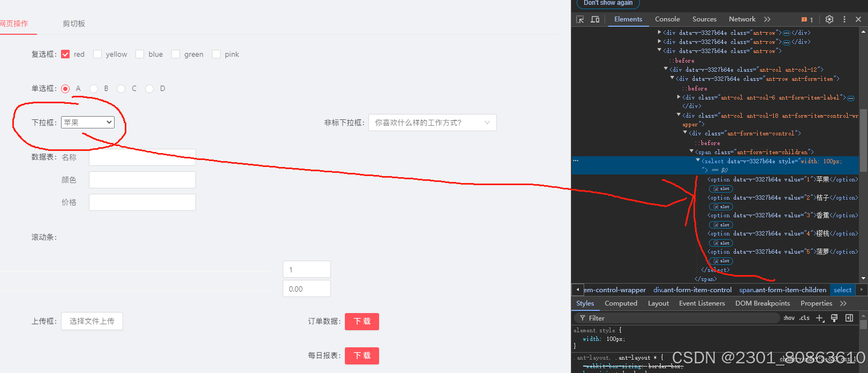The height and width of the screenshot is (373, 868).
Task: Collapse the select element node arrow
Action: point(698,161)
